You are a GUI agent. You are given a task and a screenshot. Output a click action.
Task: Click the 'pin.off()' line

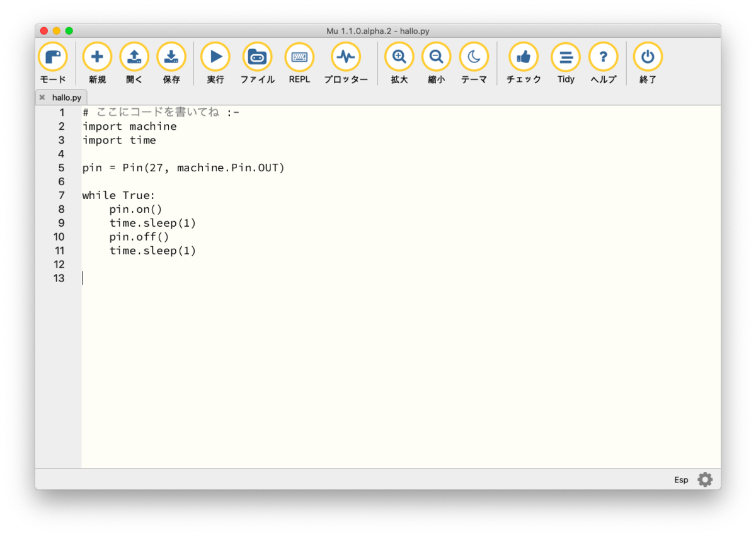point(139,237)
